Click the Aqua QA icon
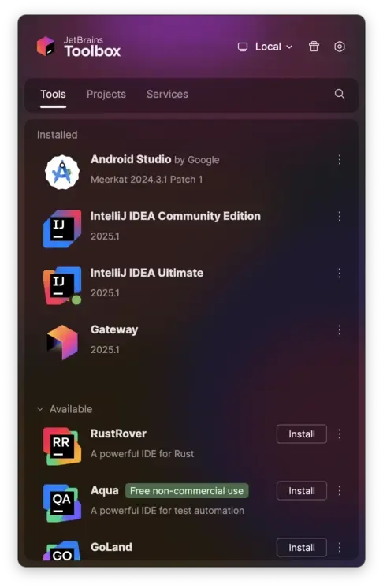 coord(62,503)
